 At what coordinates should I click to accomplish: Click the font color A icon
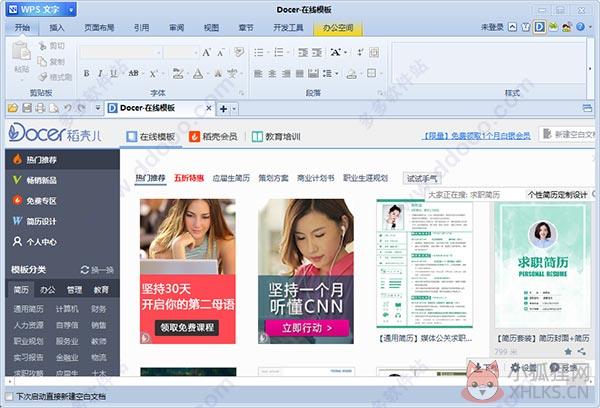198,73
